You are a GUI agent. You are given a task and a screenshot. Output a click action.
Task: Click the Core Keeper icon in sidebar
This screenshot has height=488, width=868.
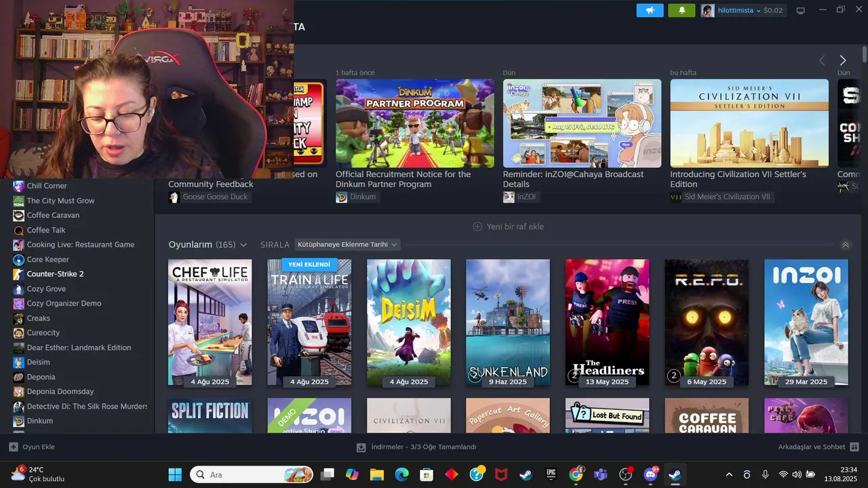[19, 260]
